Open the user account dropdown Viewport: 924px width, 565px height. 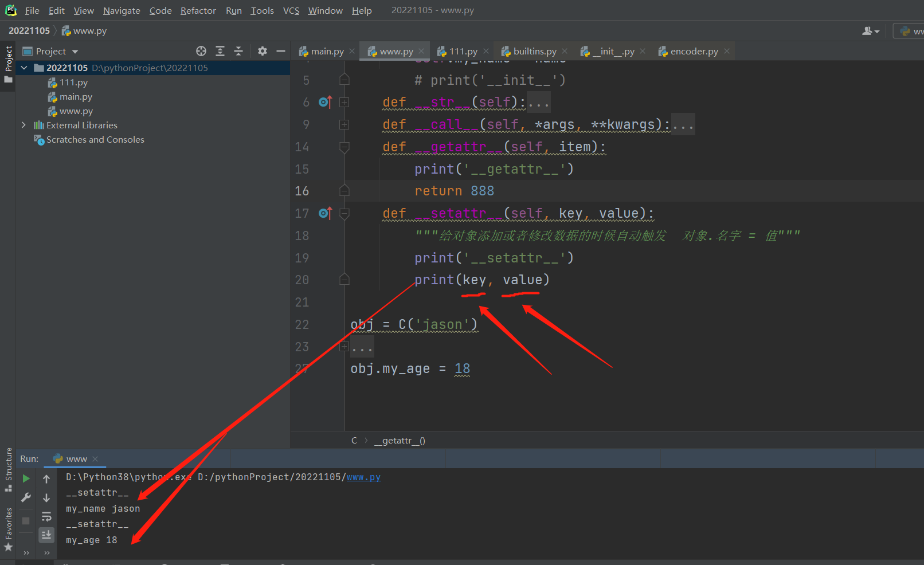tap(871, 31)
